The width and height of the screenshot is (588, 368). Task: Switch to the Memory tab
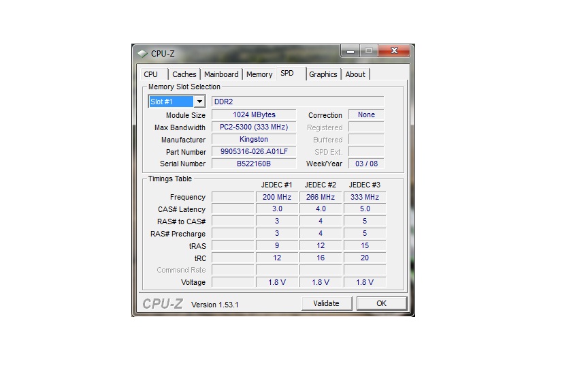click(259, 74)
